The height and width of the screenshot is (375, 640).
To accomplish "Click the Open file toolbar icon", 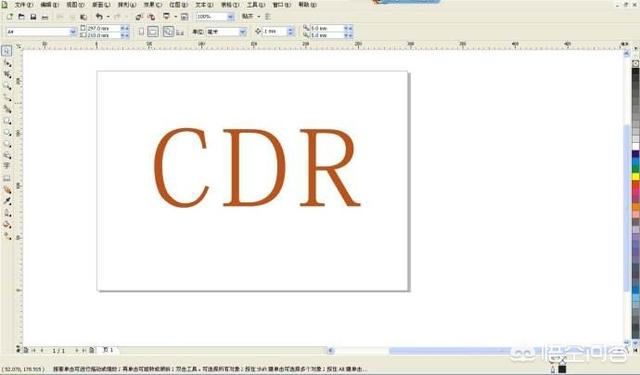I will click(x=21, y=17).
